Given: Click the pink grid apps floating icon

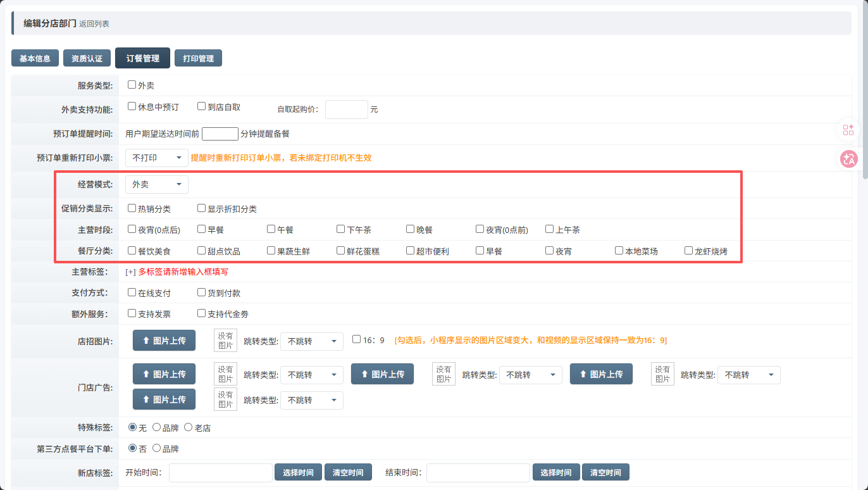Looking at the screenshot, I should (848, 130).
